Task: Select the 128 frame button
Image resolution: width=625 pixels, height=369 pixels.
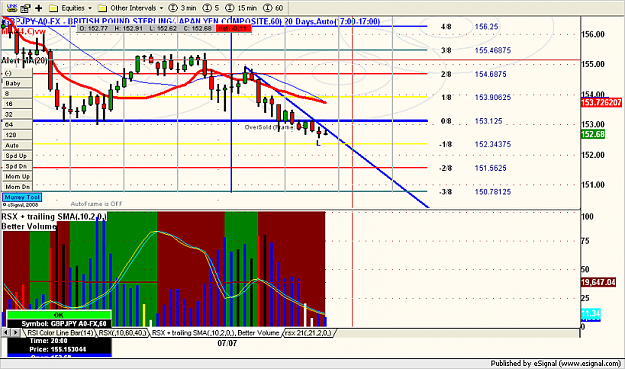Action: (17, 135)
